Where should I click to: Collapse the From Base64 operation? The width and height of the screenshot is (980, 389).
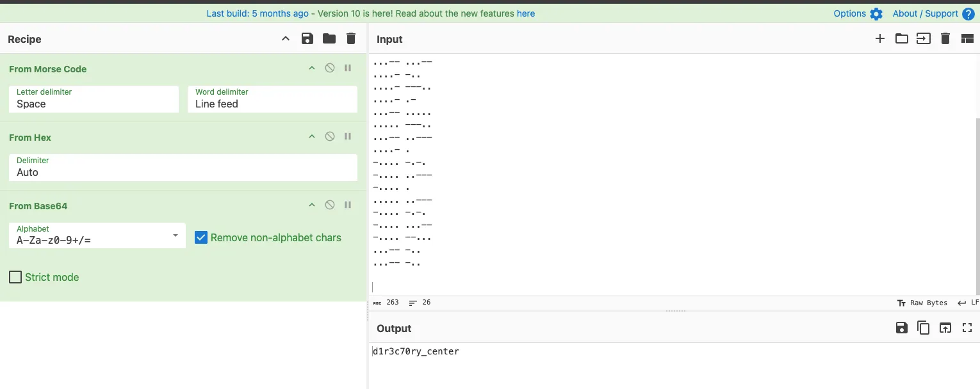pyautogui.click(x=312, y=205)
